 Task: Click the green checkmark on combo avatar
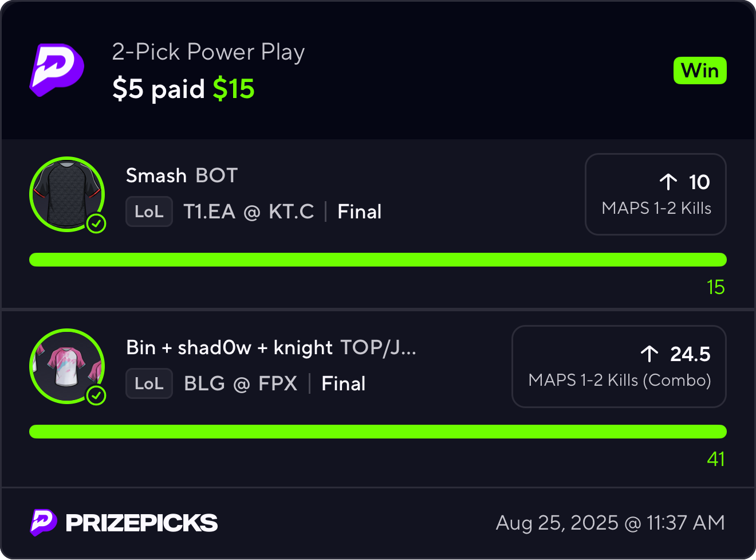tap(96, 395)
